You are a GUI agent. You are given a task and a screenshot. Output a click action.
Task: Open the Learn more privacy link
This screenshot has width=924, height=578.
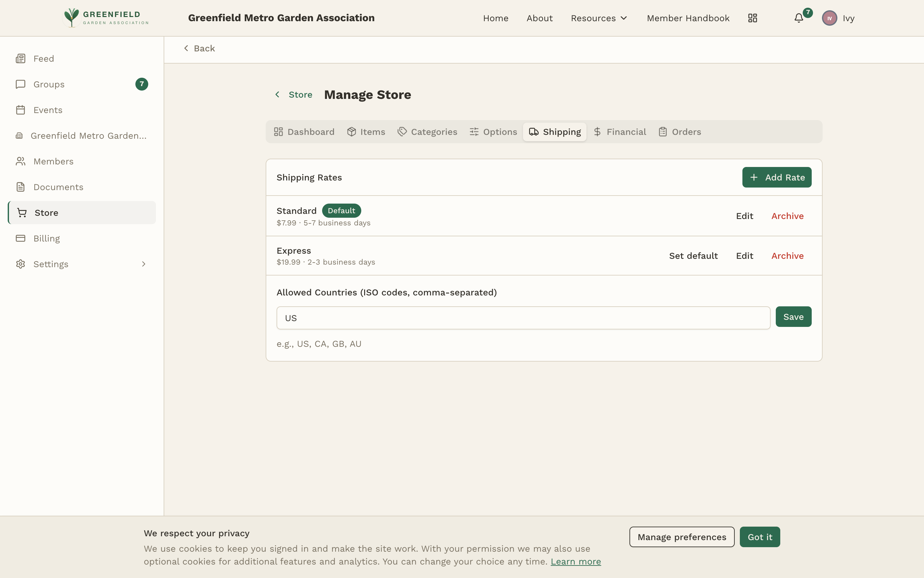tap(576, 562)
